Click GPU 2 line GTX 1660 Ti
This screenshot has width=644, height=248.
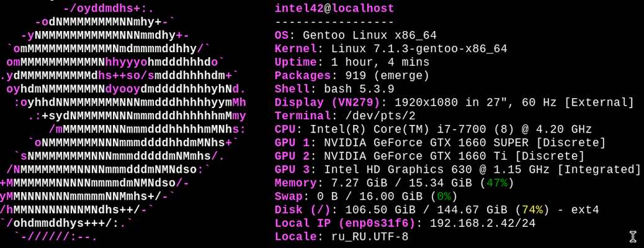pos(429,156)
